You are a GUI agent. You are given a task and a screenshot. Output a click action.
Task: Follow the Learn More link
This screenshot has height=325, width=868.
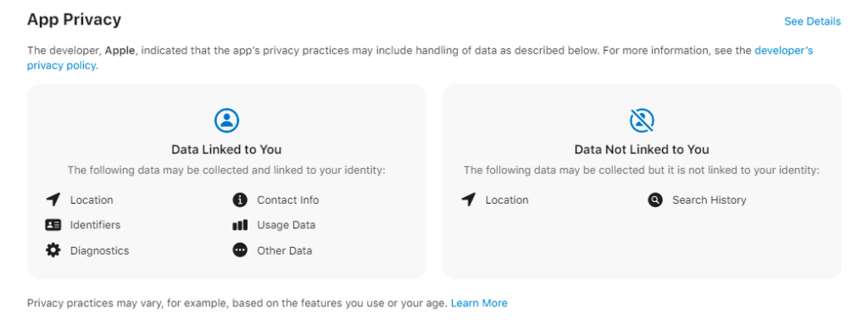click(x=479, y=303)
